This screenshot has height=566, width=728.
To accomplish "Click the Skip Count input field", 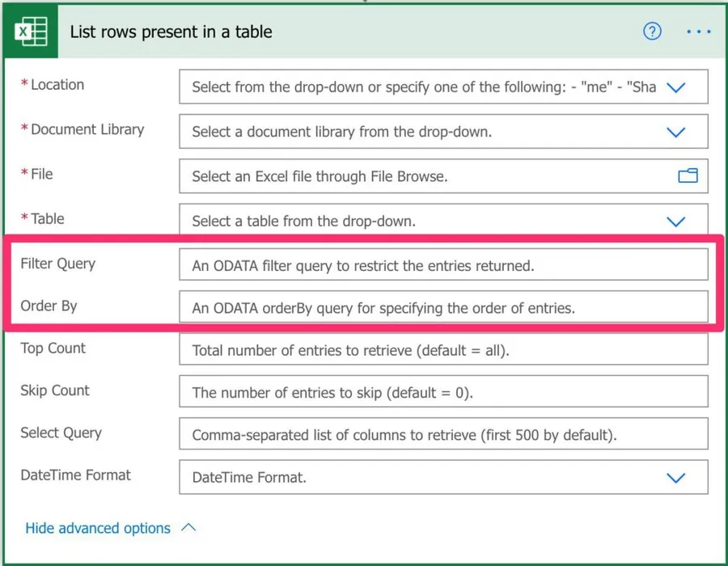I will pyautogui.click(x=442, y=393).
